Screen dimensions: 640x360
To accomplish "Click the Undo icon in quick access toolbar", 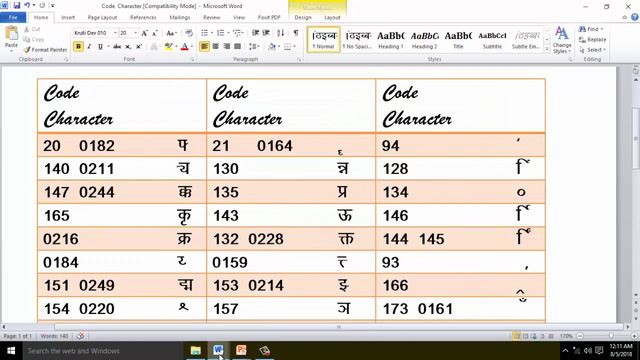I will 27,6.
